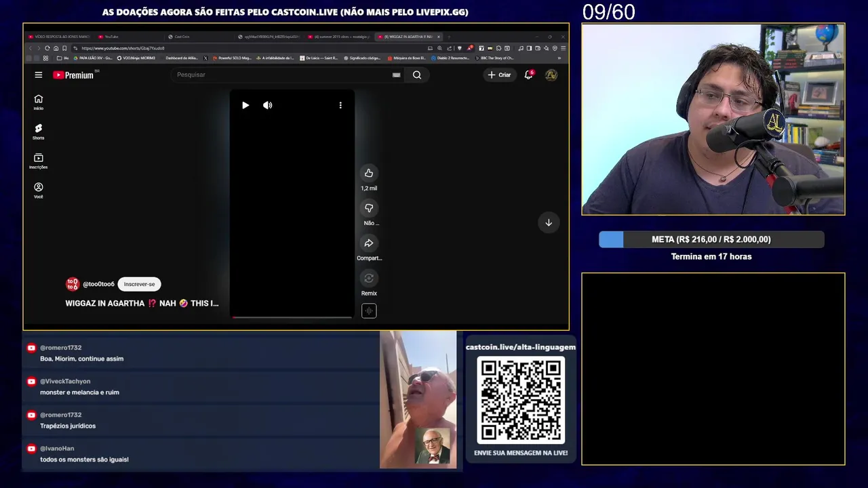
Task: Open the Diablo 2 Resurrected bookmark
Action: click(450, 58)
